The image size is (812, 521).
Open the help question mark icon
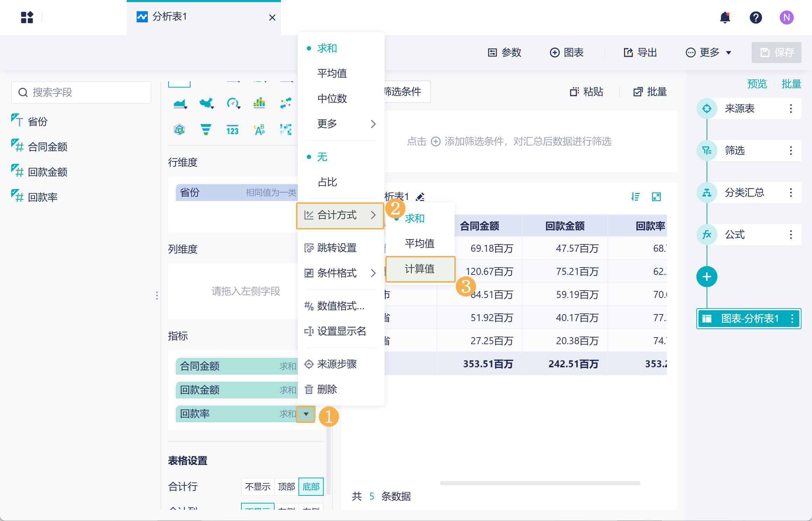click(756, 18)
